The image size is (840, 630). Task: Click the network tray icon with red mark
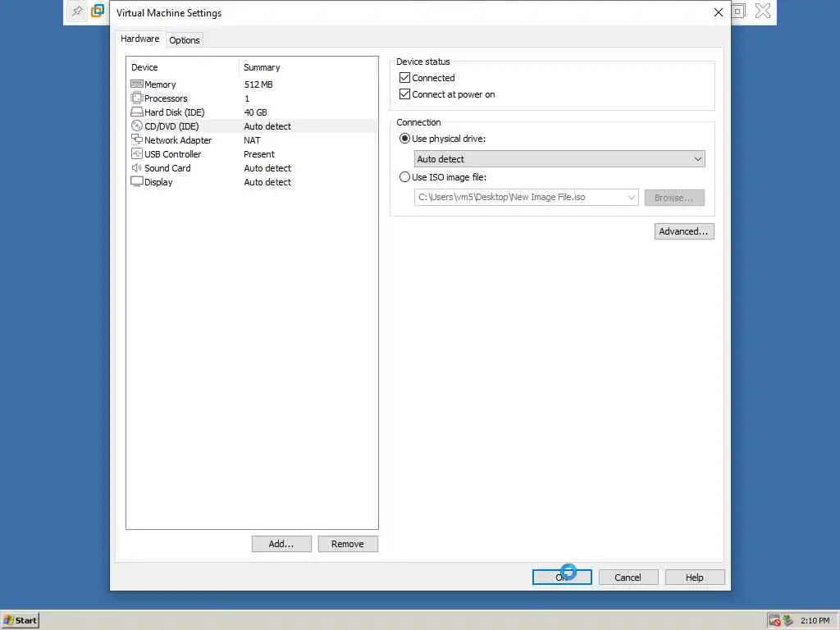[x=774, y=620]
